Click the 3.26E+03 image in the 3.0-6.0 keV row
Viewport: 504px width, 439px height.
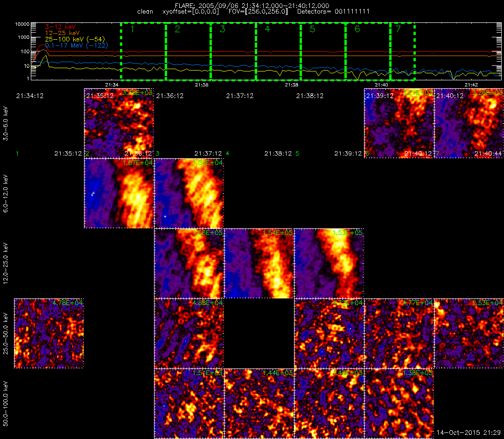coord(469,123)
